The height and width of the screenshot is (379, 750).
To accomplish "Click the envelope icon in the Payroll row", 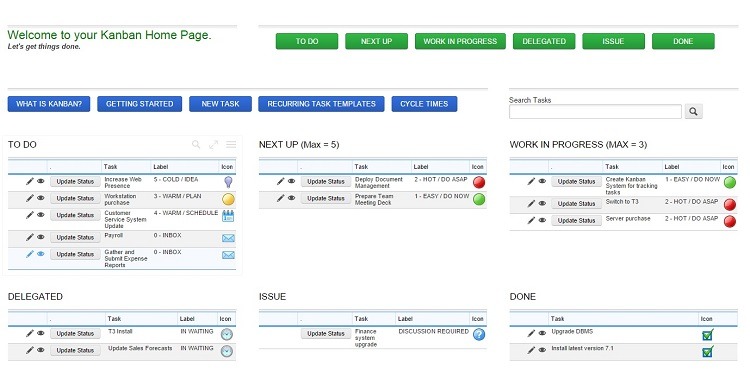I will (x=228, y=238).
